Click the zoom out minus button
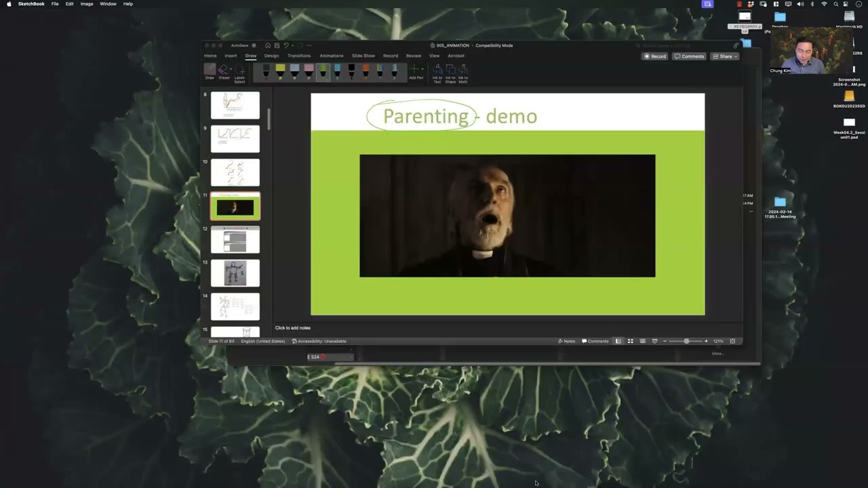The height and width of the screenshot is (488, 868). point(665,341)
